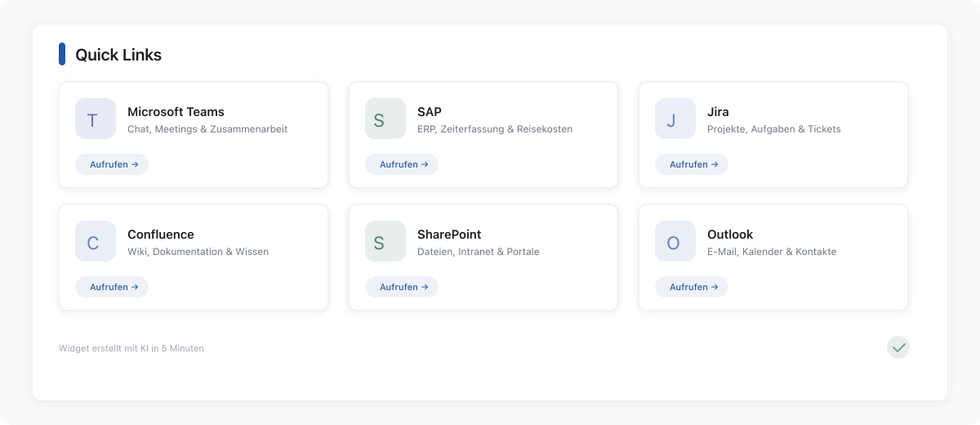This screenshot has height=425, width=980.
Task: Click the "Widget erstellt mit KI" footer text
Action: [131, 348]
